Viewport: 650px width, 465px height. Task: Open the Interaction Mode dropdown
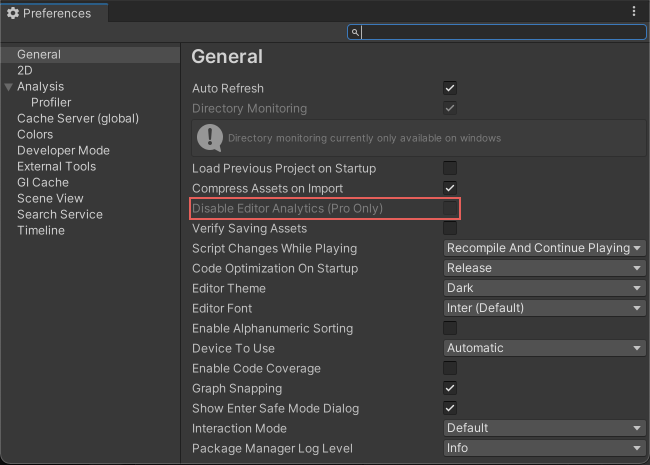pyautogui.click(x=544, y=428)
